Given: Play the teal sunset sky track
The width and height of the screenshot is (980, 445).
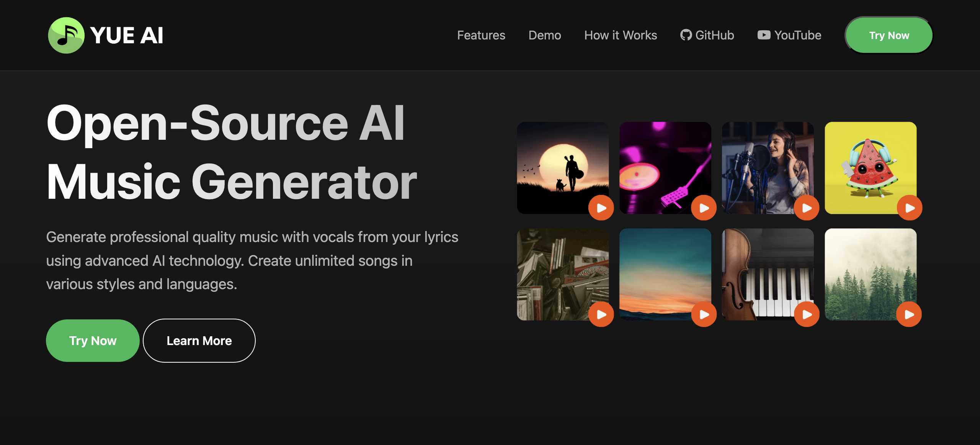Looking at the screenshot, I should pos(704,314).
